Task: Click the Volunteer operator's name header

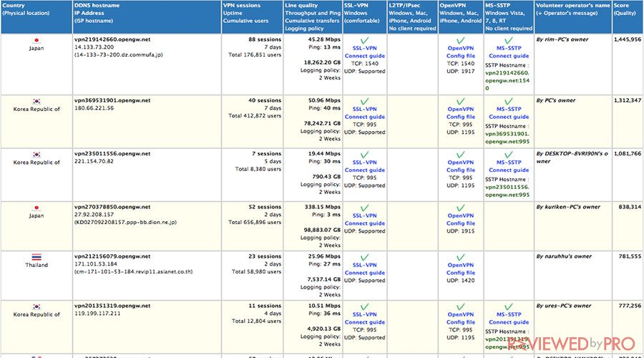Action: pos(573,17)
